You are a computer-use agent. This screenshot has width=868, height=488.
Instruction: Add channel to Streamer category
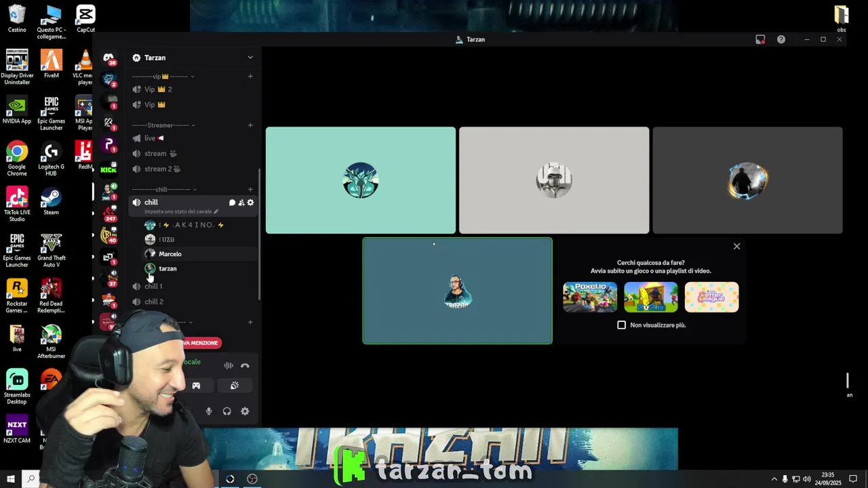pos(250,125)
